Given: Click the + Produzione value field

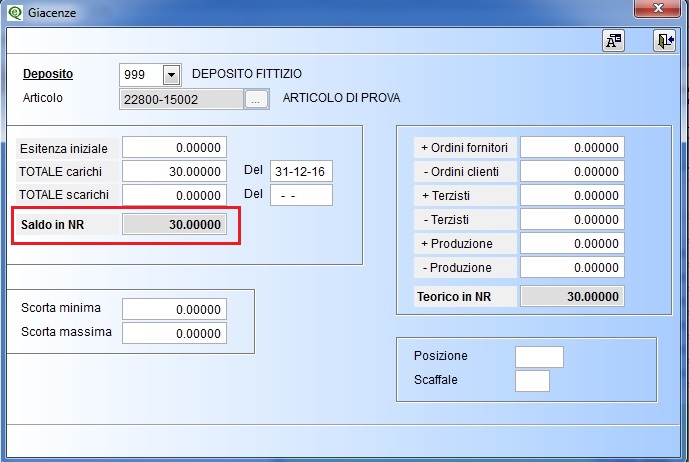Looking at the screenshot, I should [x=572, y=243].
